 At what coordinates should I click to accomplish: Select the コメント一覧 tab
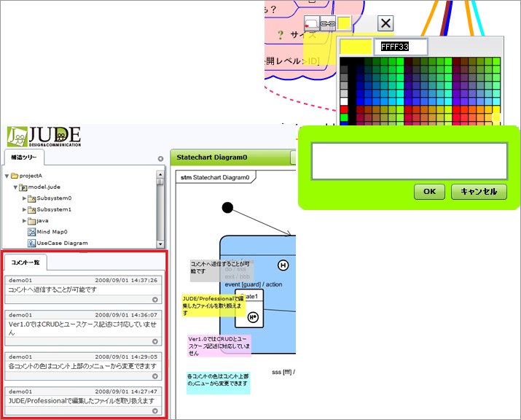coord(26,262)
